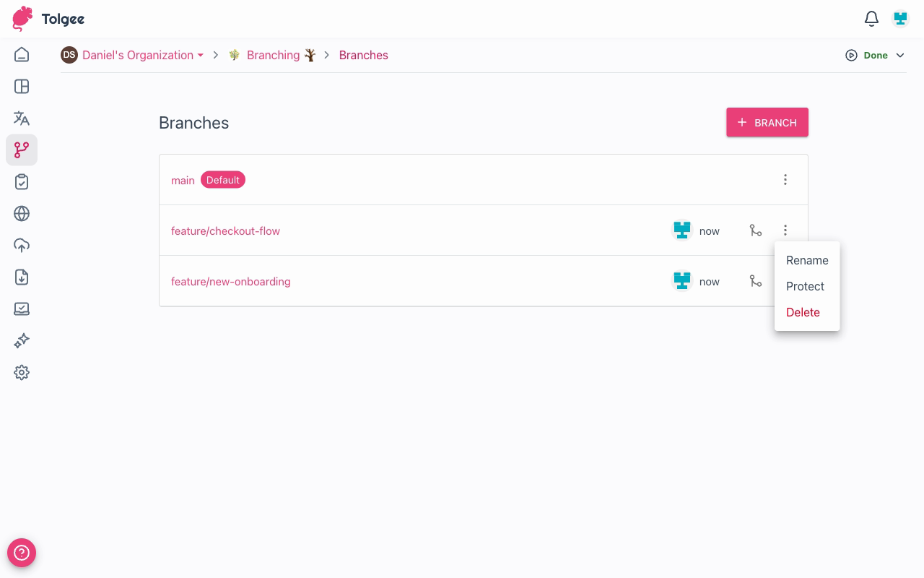
Task: Click the user avatar in the top bar
Action: click(x=900, y=19)
